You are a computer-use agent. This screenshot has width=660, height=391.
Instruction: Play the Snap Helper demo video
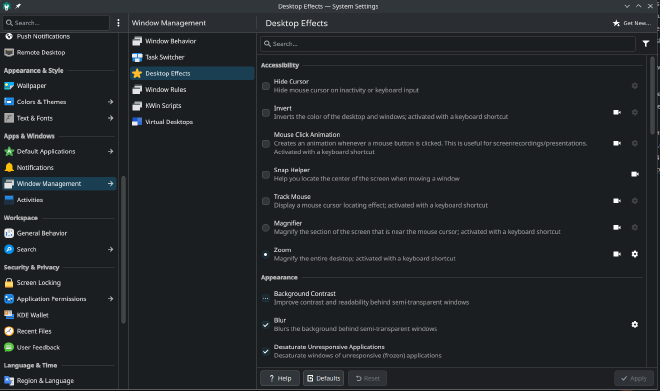coord(635,174)
